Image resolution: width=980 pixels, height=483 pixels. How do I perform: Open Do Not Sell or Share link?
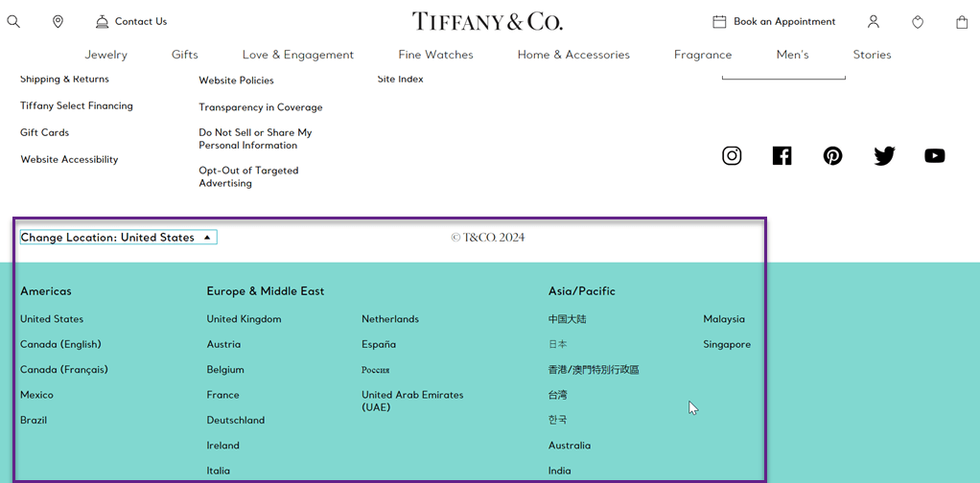click(255, 139)
